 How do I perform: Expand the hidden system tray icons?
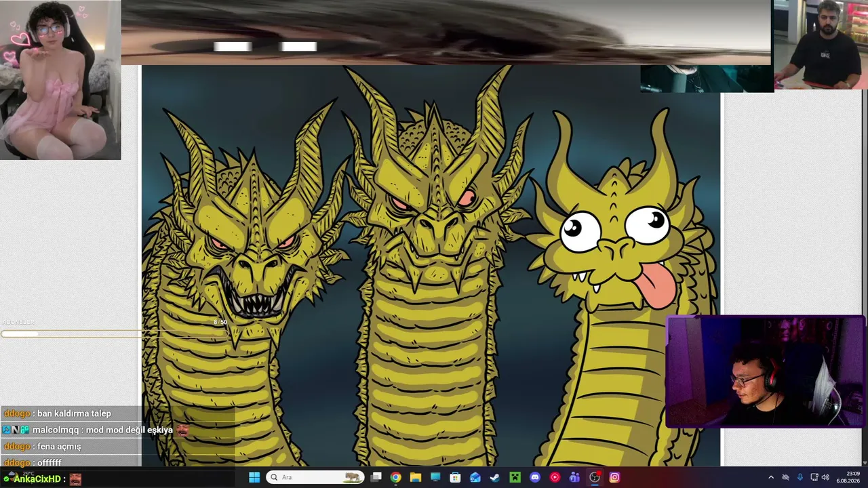coord(771,477)
